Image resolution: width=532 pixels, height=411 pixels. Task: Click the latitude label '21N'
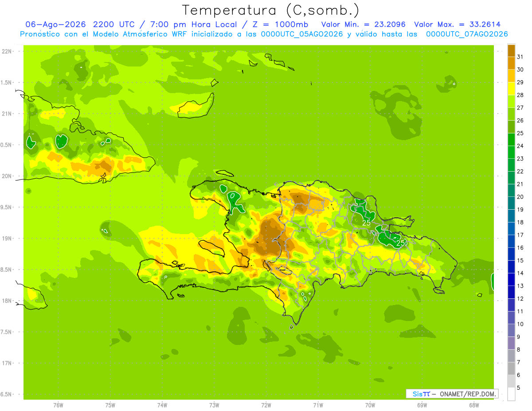[x=7, y=114]
